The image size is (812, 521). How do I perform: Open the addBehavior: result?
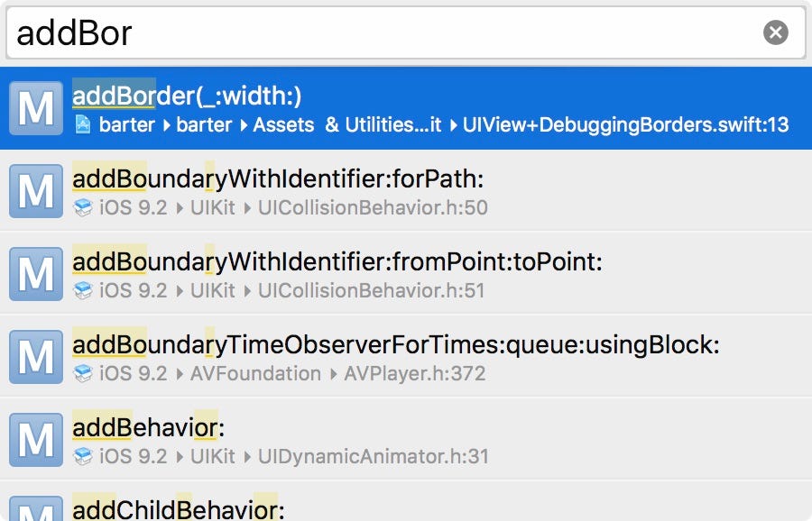pyautogui.click(x=406, y=439)
